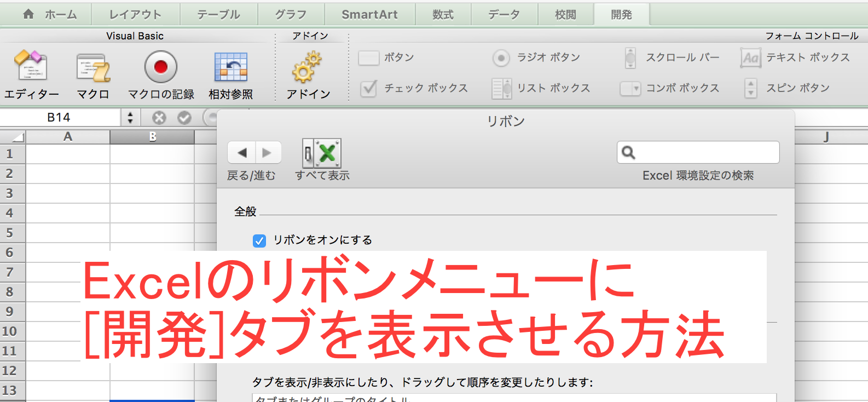Select column B header
Viewport: 868px width, 402px height.
(152, 137)
